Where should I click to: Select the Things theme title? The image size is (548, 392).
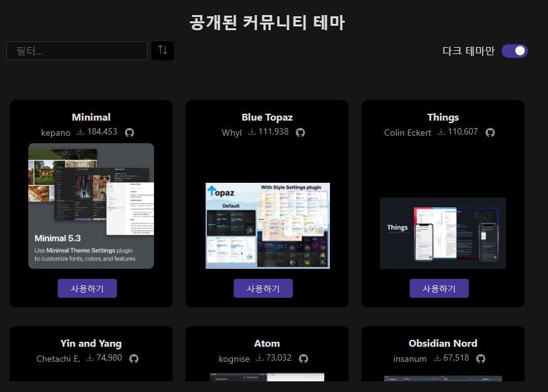(x=443, y=117)
